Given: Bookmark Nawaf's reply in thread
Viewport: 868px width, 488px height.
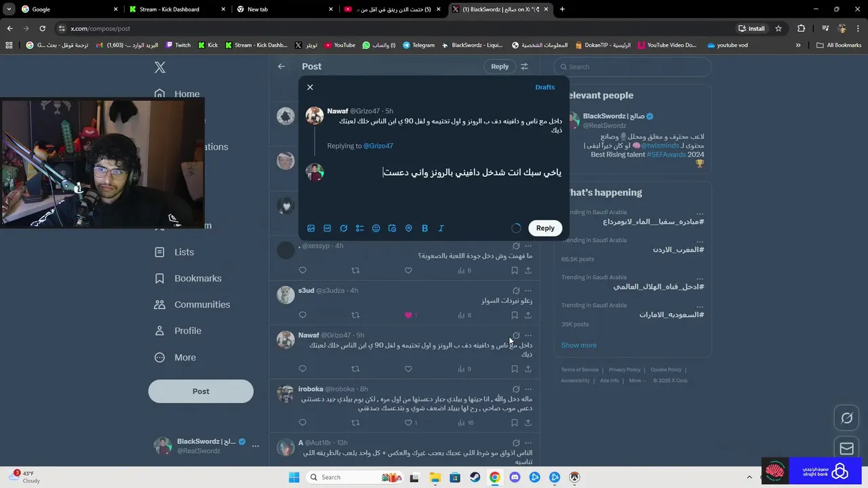Looking at the screenshot, I should (515, 369).
